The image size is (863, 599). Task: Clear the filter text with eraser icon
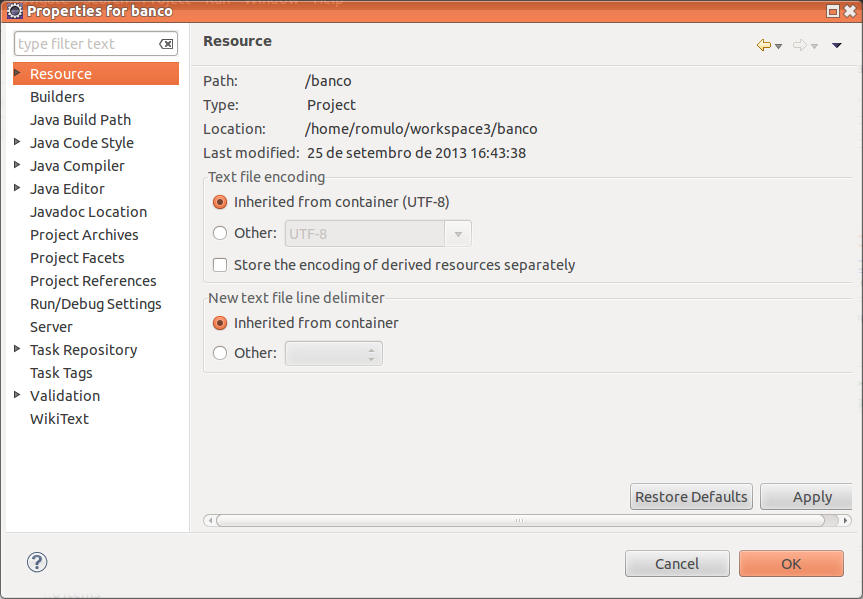[167, 44]
